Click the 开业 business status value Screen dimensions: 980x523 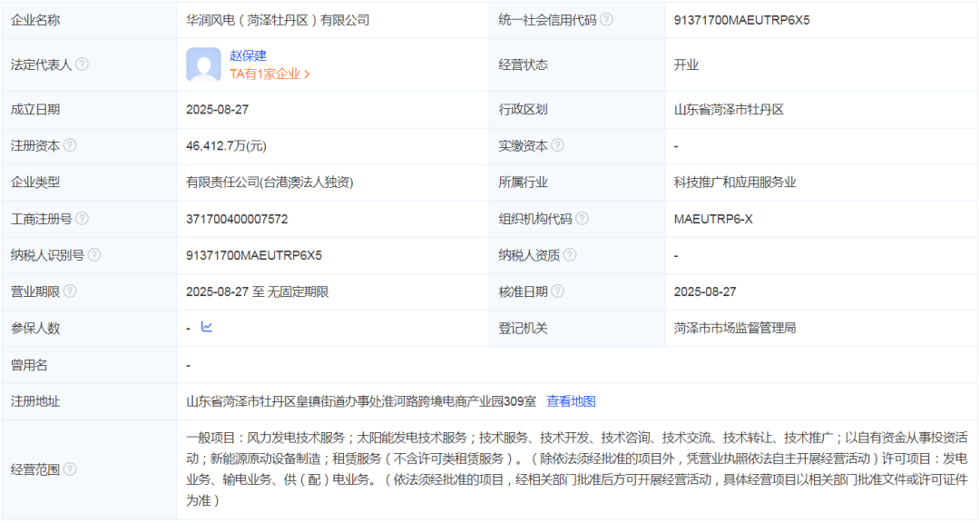pos(686,65)
